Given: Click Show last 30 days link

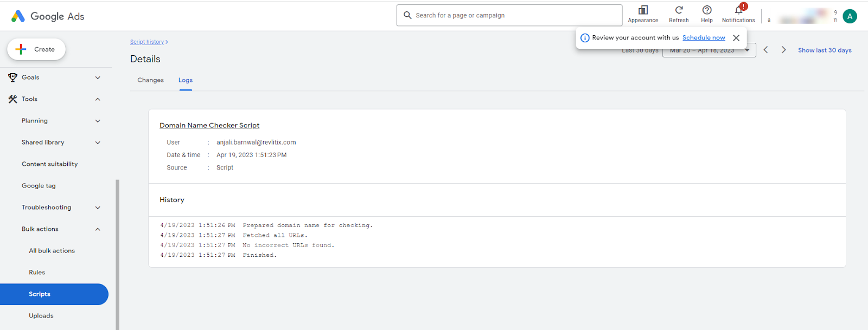Looking at the screenshot, I should click(825, 50).
